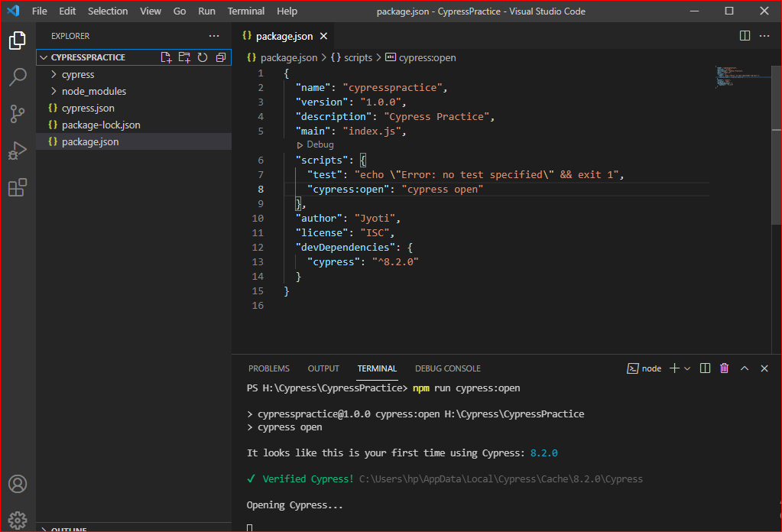Open the Extensions view
The image size is (782, 532).
(18, 187)
